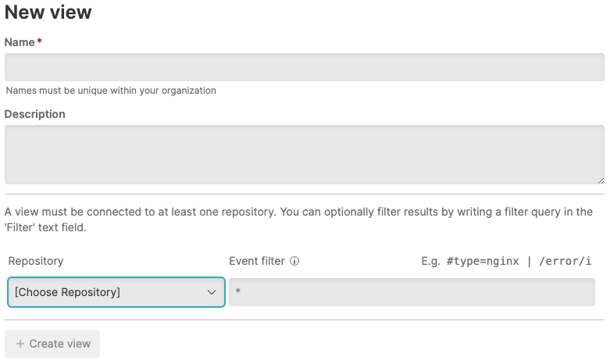Click the Event filter label text
The image size is (610, 364).
pyautogui.click(x=257, y=261)
